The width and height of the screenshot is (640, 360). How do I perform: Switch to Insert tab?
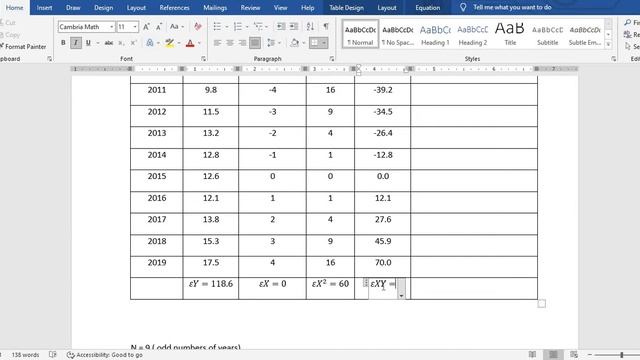44,7
